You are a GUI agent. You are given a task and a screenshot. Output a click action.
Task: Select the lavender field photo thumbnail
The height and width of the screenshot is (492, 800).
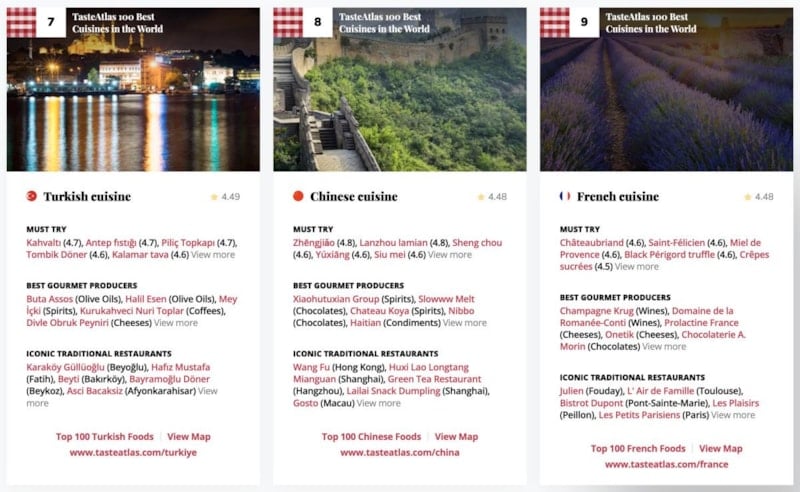click(667, 89)
